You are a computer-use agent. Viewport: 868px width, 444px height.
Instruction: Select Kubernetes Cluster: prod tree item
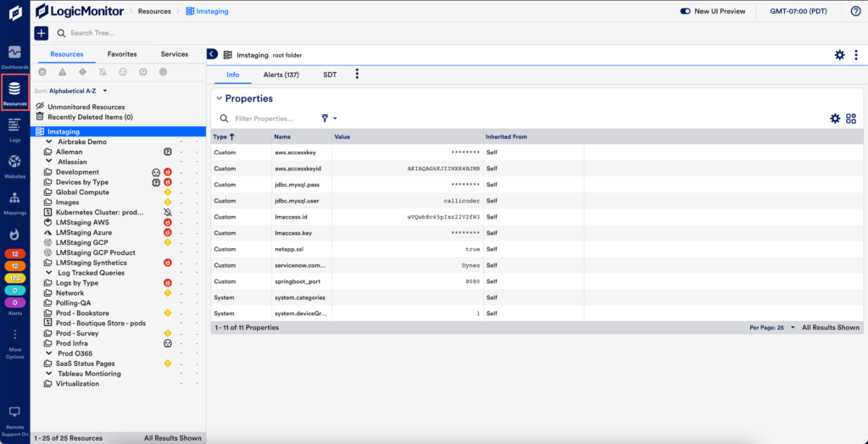click(x=100, y=213)
